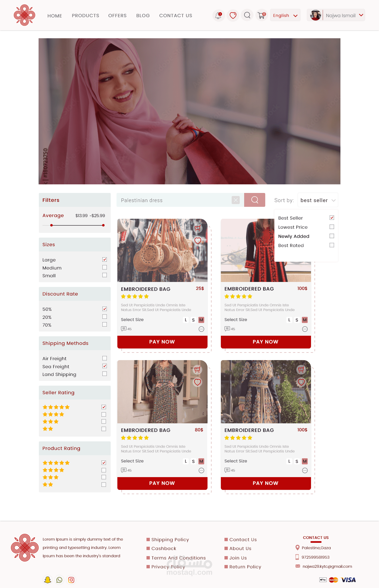This screenshot has height=588, width=379.
Task: Open Cashback footer link
Action: click(164, 548)
